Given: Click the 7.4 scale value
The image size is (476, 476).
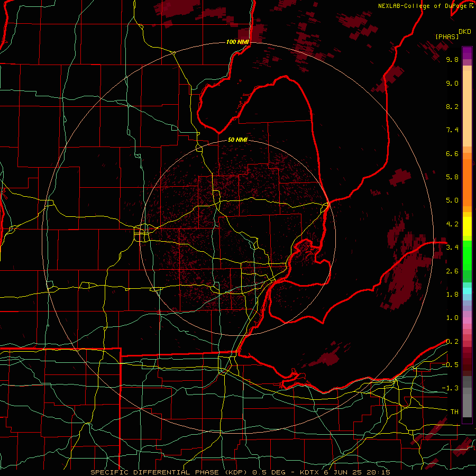Looking at the screenshot, I should tap(452, 130).
